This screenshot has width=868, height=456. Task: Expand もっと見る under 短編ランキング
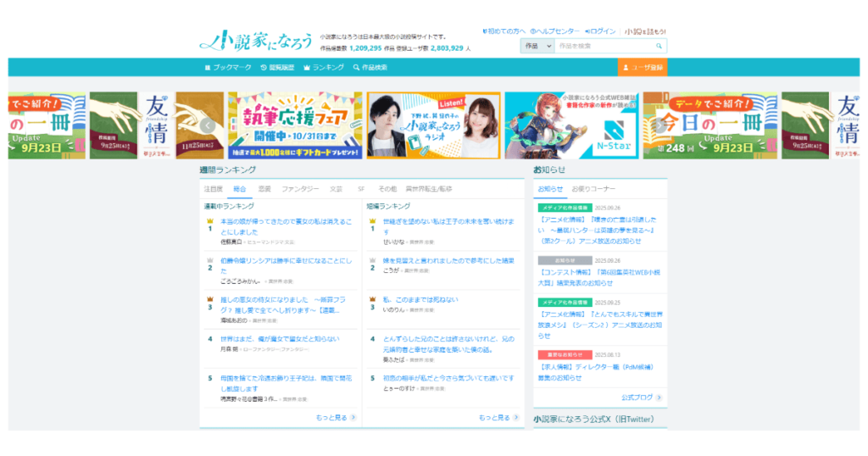[x=498, y=417]
